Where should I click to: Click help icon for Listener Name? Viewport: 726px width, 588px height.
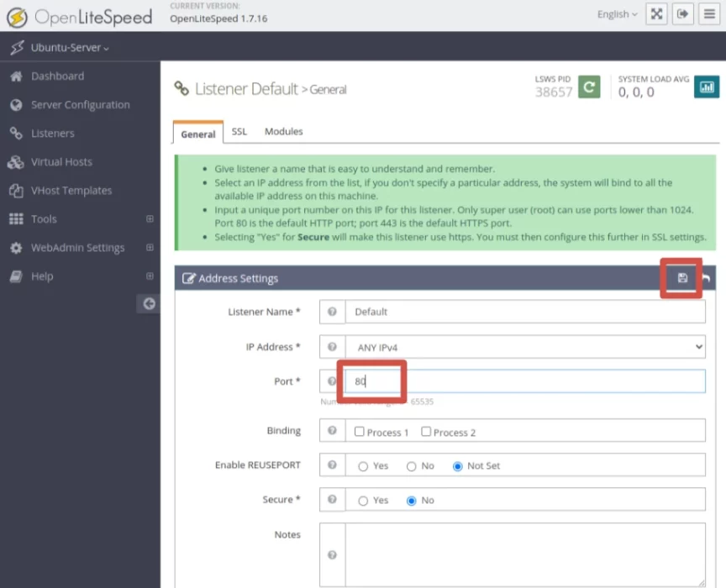[x=332, y=312]
